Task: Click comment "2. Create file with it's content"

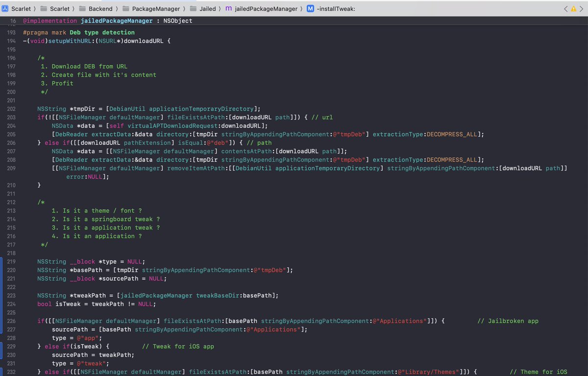Action: 98,75
